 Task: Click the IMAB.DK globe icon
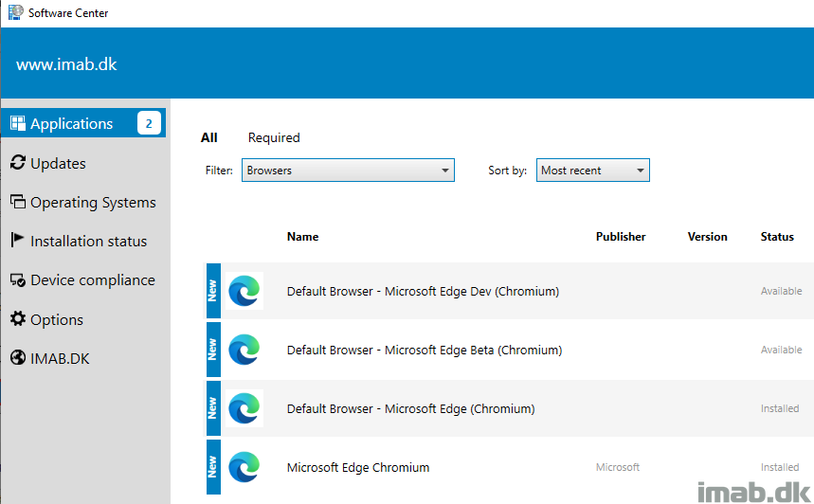(x=18, y=357)
